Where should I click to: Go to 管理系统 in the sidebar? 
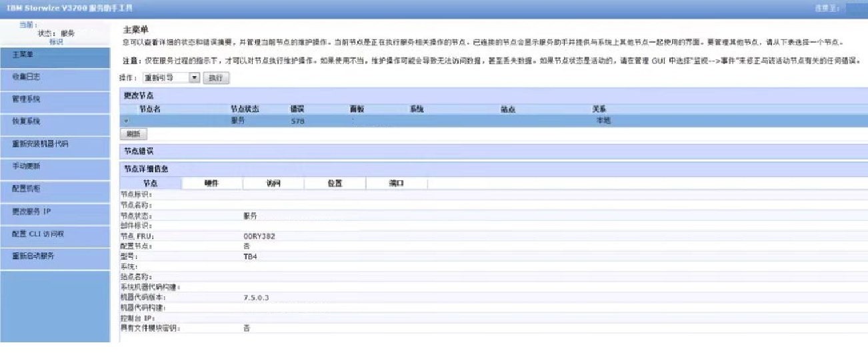coord(55,100)
